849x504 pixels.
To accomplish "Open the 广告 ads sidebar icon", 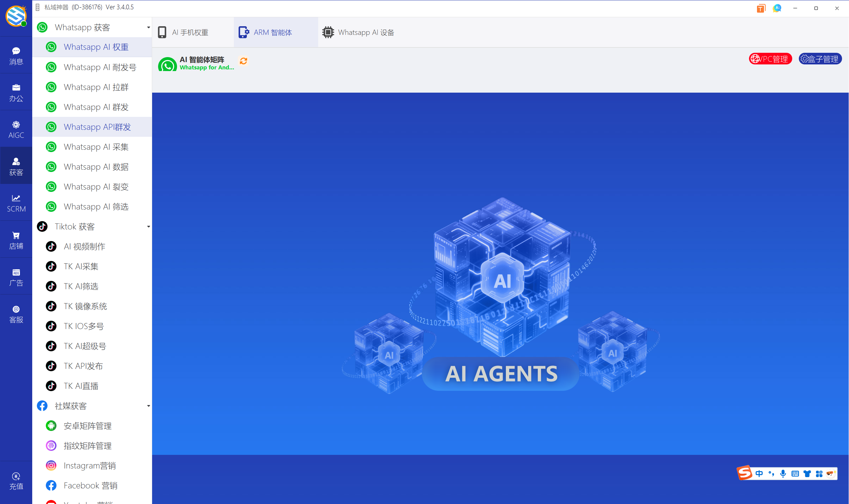I will pos(16,277).
